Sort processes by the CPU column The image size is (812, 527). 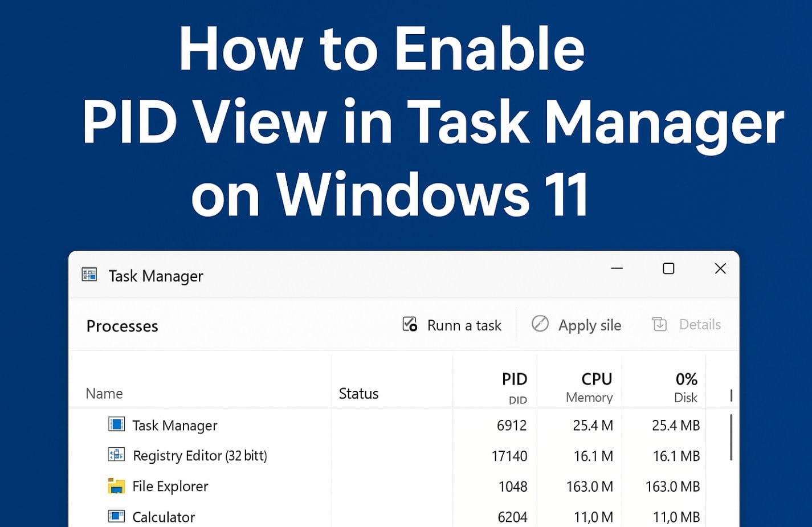pos(596,379)
